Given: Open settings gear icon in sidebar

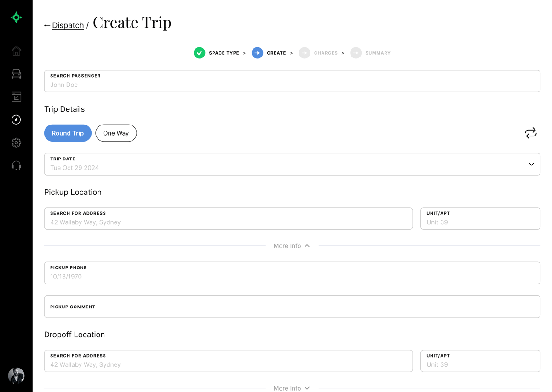Looking at the screenshot, I should click(x=16, y=143).
